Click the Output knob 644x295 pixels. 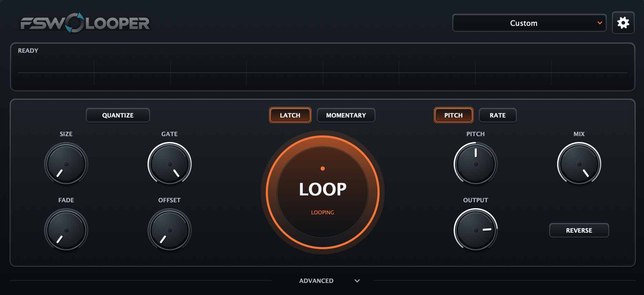(x=476, y=230)
